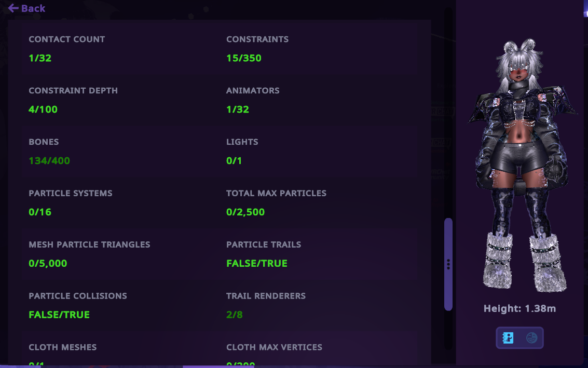Click the Total Max Particles value 0/2,500
The width and height of the screenshot is (588, 368).
click(245, 212)
